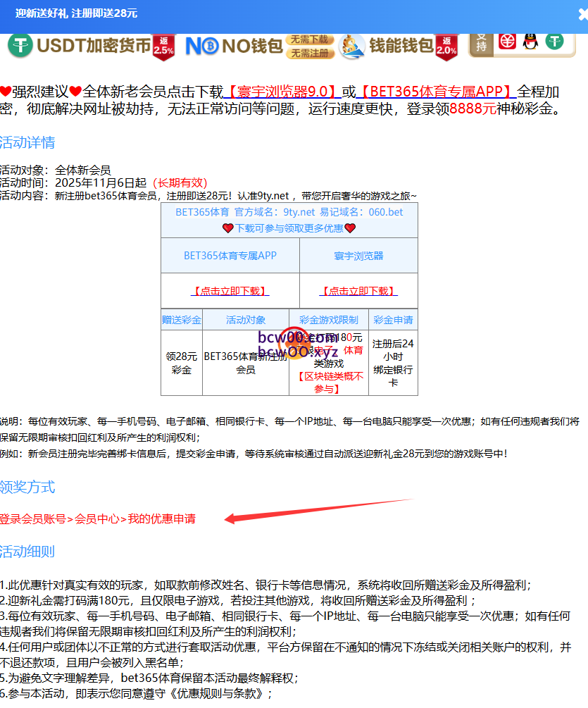Image resolution: width=588 pixels, height=708 pixels.
Task: Click the 8888元 red amount text
Action: [473, 108]
